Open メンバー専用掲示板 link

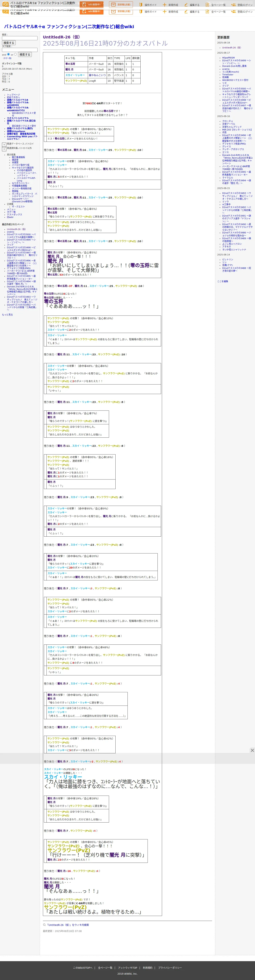[x=22, y=188]
